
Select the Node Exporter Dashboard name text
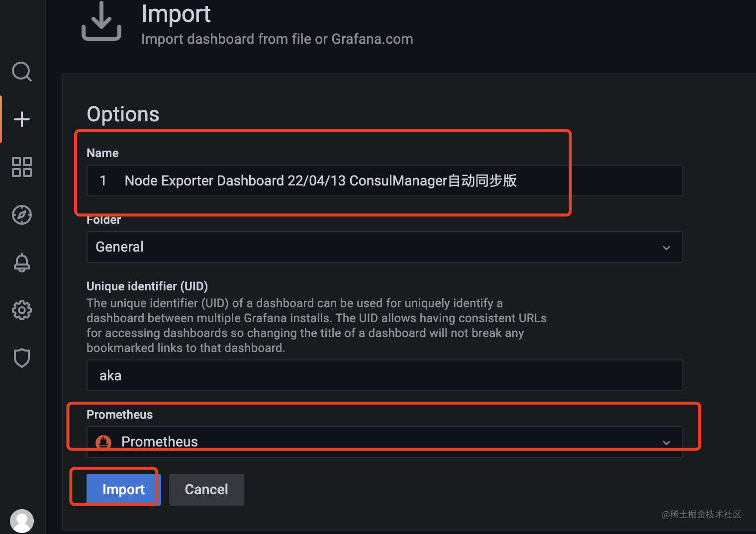point(321,180)
